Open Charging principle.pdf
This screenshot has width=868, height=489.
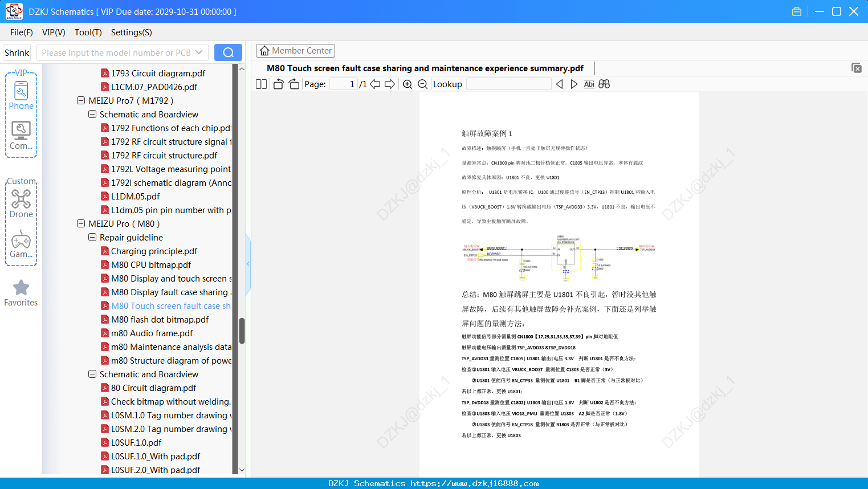click(x=154, y=251)
